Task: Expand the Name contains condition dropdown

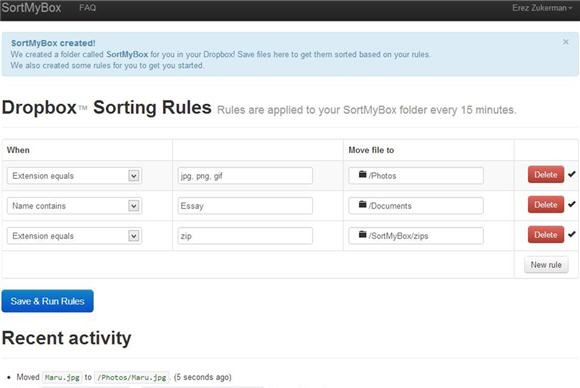Action: tap(74, 206)
